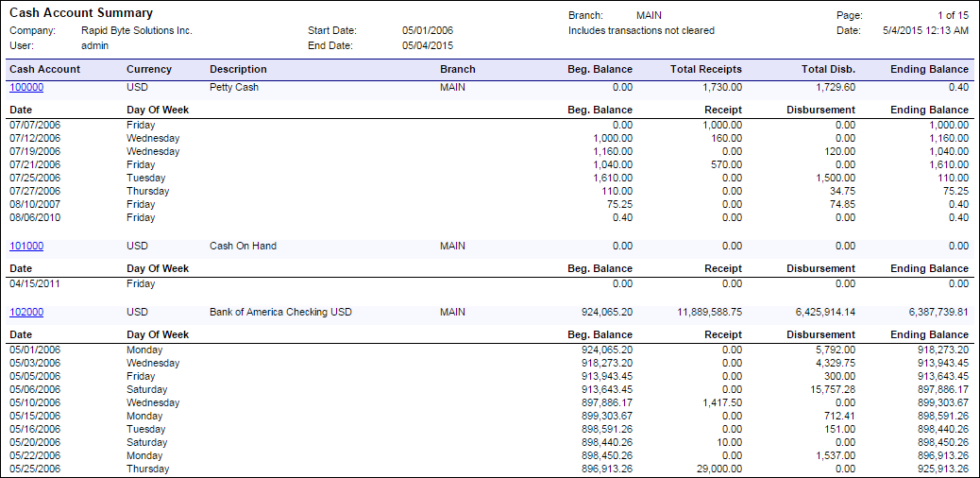Open cash account 100000 link
This screenshot has width=980, height=478.
[x=26, y=87]
